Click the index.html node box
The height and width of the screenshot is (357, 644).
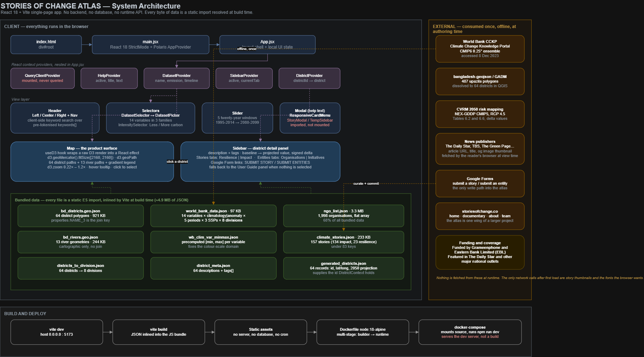pos(46,45)
